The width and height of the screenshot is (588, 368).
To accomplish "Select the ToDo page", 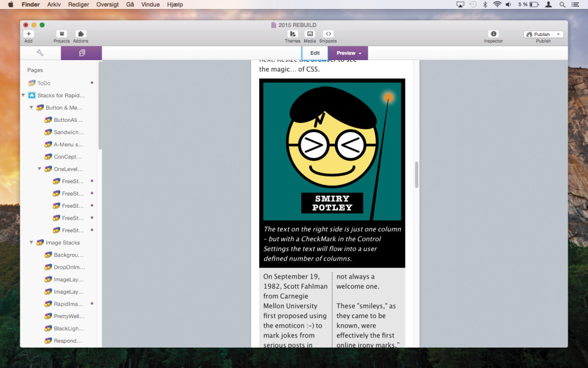I will [43, 83].
